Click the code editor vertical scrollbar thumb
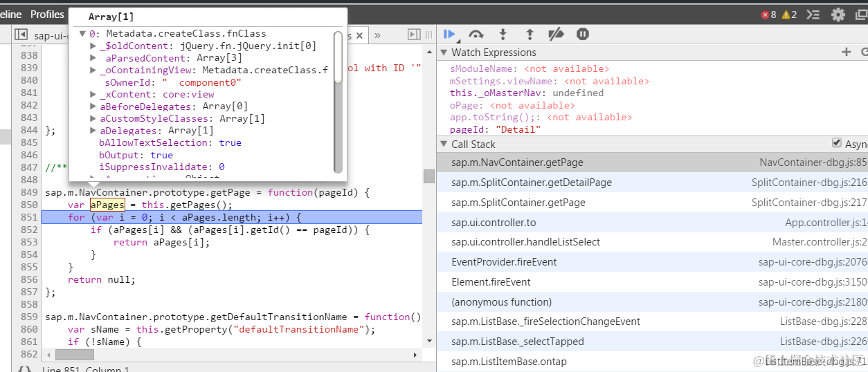Image resolution: width=868 pixels, height=372 pixels. (429, 176)
